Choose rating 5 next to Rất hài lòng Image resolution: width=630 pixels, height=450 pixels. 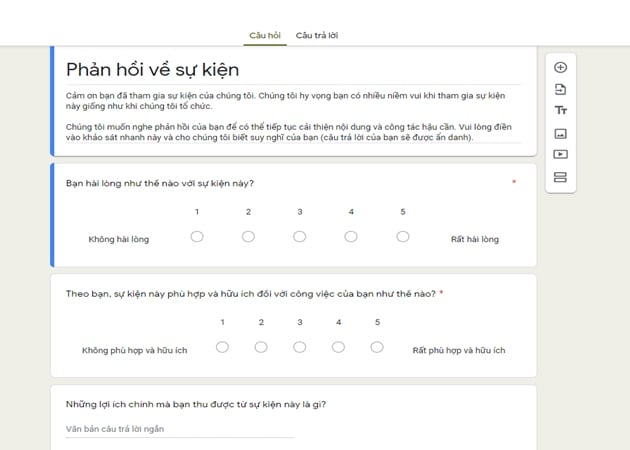coord(403,237)
